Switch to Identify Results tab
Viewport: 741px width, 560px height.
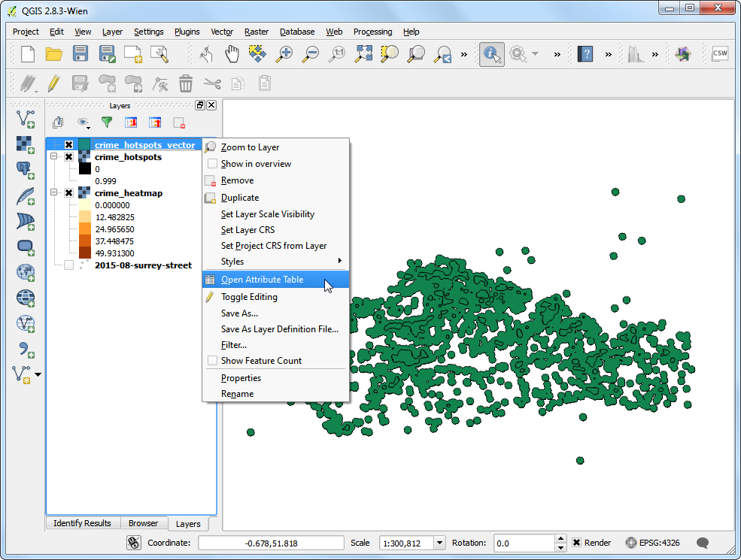(82, 523)
